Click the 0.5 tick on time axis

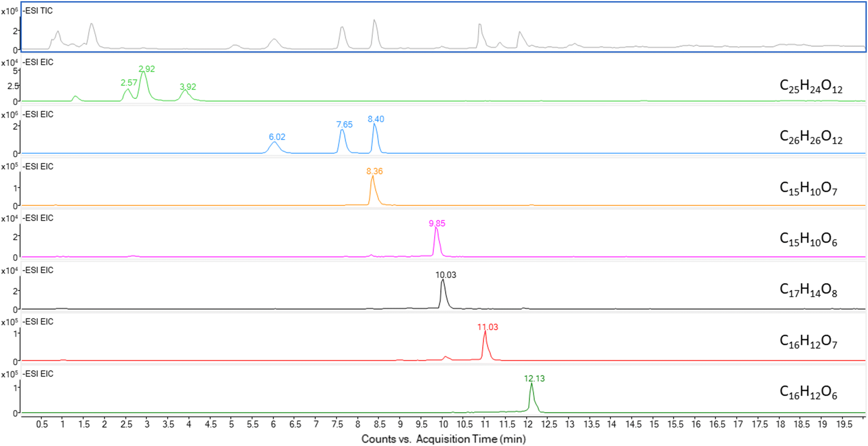pos(42,424)
